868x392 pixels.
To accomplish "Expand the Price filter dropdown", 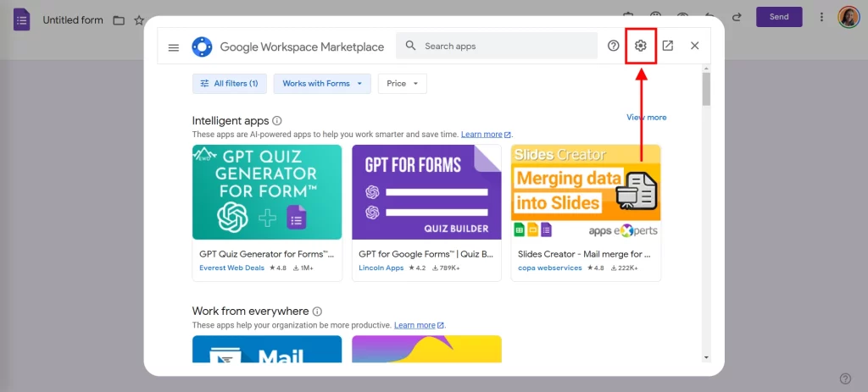I will [403, 84].
